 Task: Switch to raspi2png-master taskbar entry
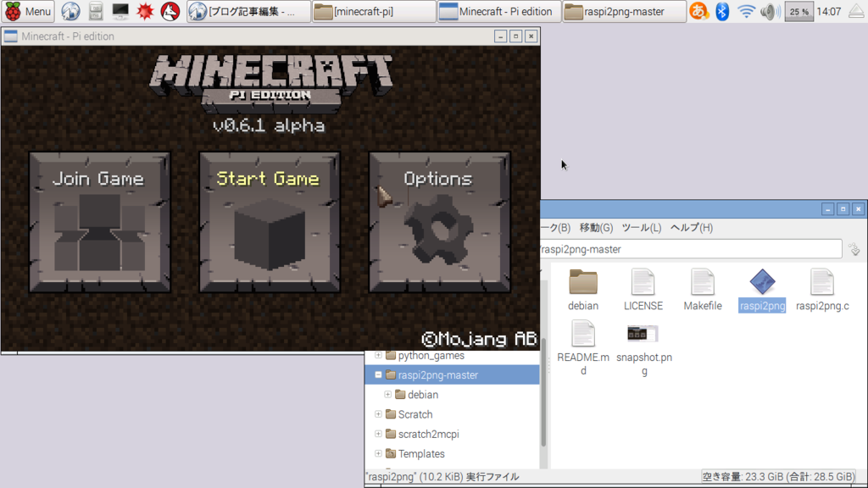[625, 11]
